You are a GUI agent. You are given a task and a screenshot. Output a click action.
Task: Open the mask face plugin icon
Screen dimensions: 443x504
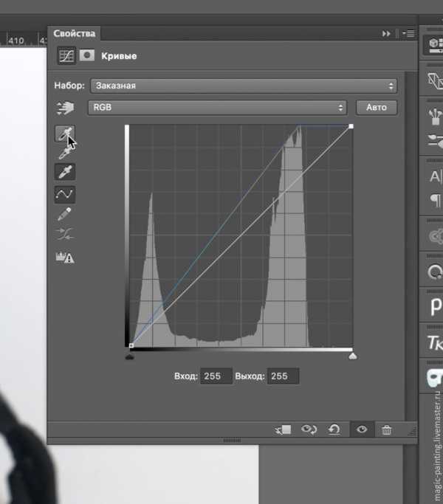click(x=435, y=378)
